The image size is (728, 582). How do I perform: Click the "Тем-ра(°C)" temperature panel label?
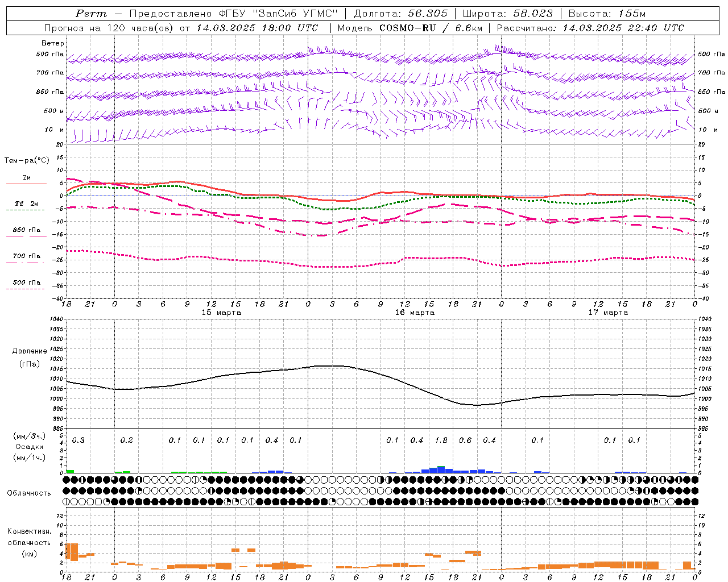click(x=27, y=161)
